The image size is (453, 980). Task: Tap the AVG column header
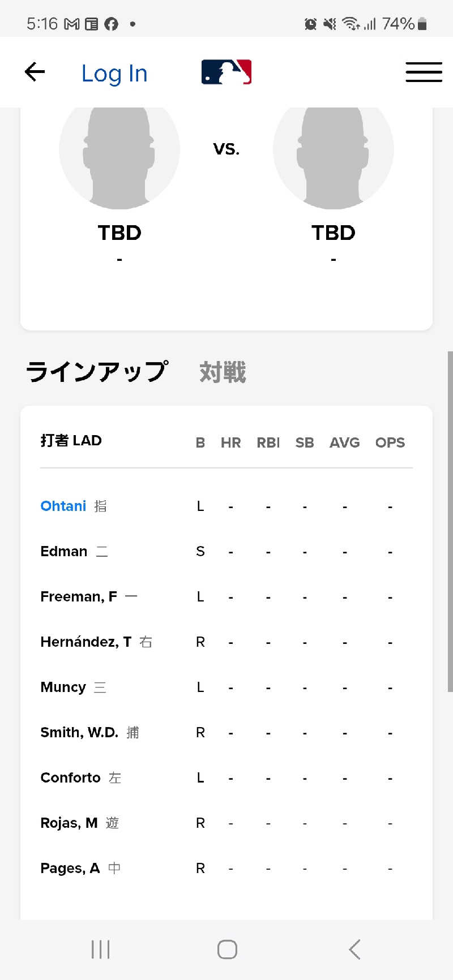[x=344, y=442]
